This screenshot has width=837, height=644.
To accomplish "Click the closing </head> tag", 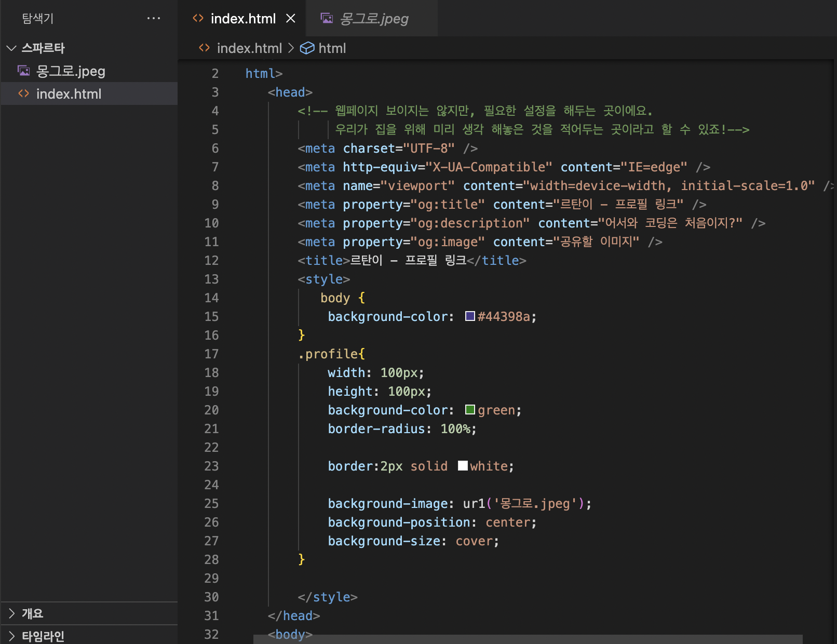I will click(294, 616).
